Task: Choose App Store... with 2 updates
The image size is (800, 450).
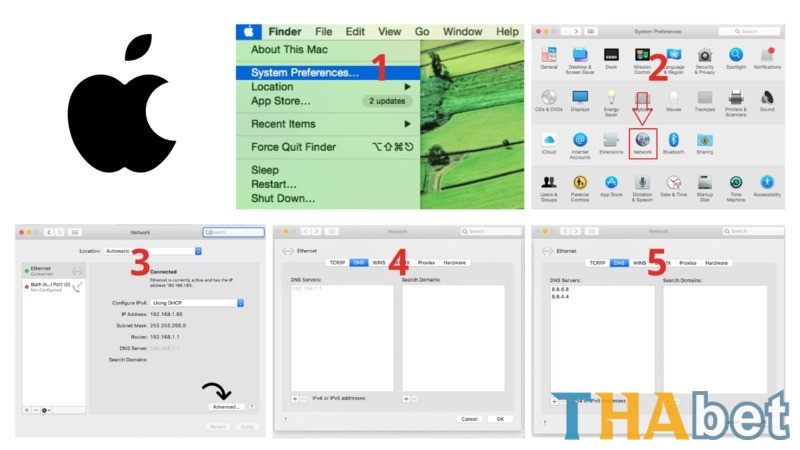Action: 328,101
